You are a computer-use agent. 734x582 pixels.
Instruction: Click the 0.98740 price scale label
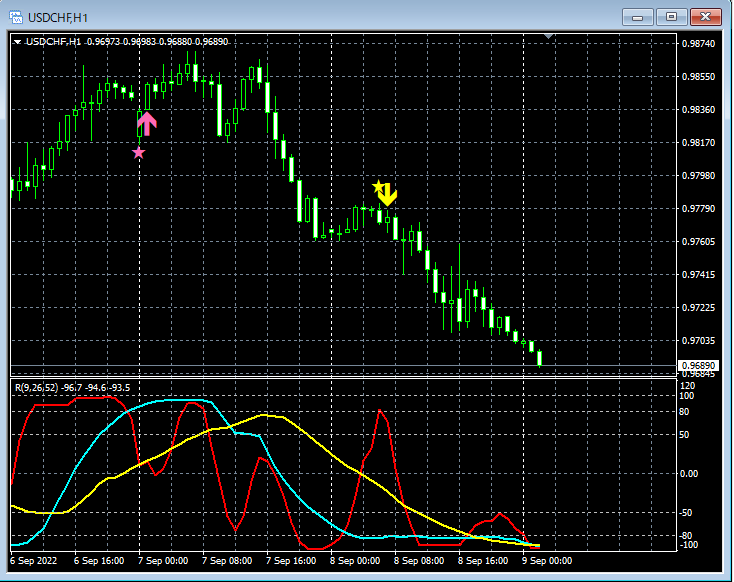pyautogui.click(x=698, y=44)
